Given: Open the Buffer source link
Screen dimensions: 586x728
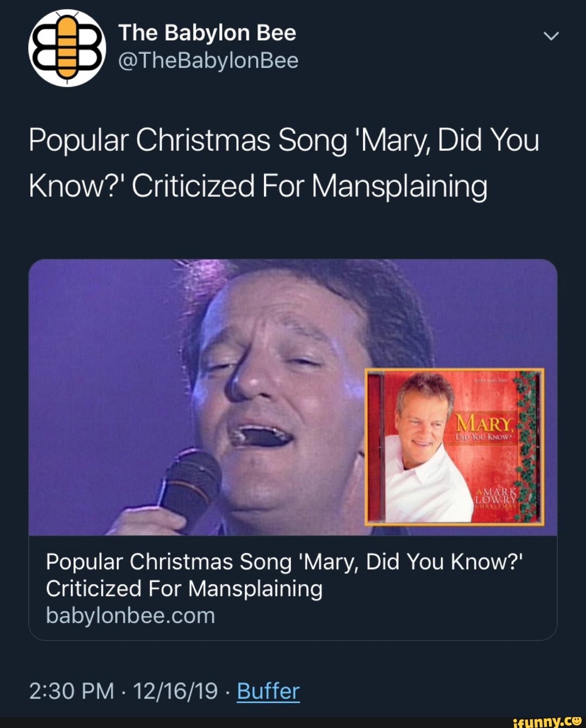Looking at the screenshot, I should 268,691.
